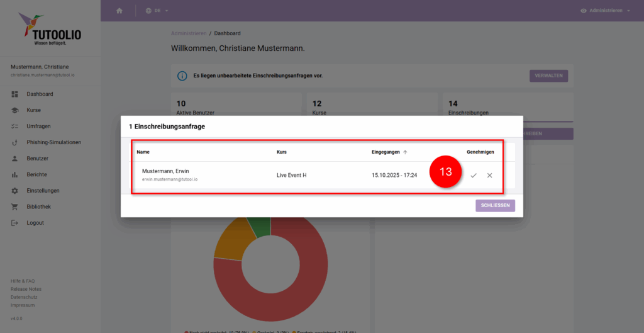This screenshot has height=333, width=644.
Task: Open Phishing-Simulationen in sidebar
Action: (x=53, y=142)
